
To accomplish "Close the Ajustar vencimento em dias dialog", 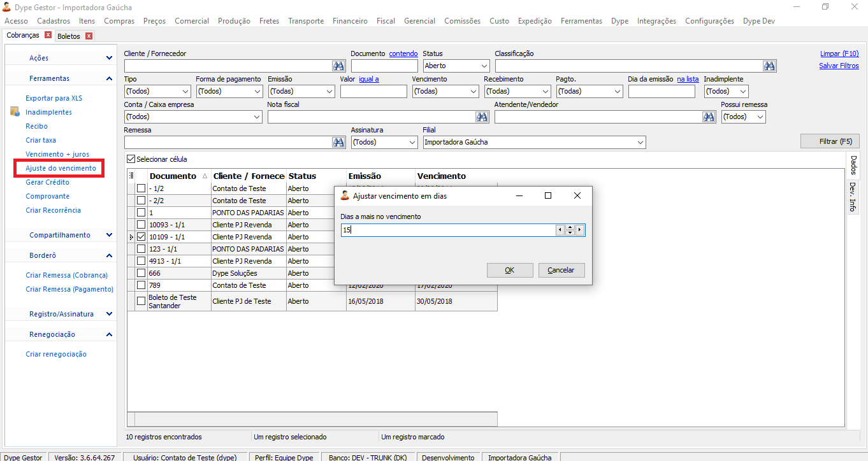I will tap(577, 195).
